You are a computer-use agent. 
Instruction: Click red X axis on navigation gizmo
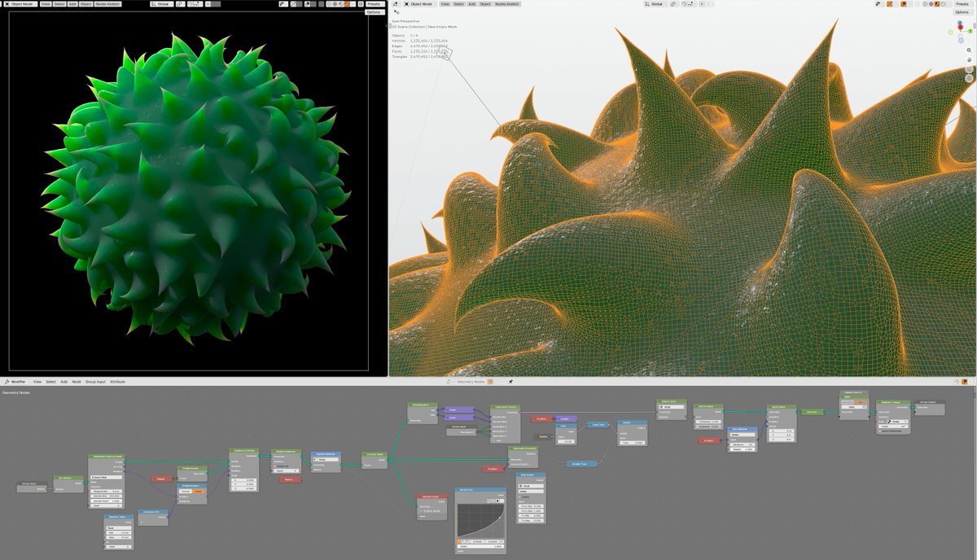click(960, 27)
